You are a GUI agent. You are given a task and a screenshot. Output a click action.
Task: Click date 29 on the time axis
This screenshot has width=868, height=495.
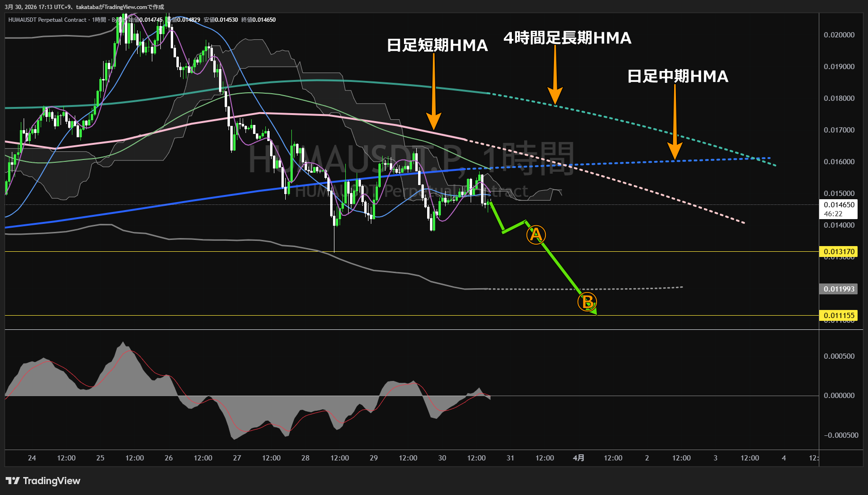374,458
